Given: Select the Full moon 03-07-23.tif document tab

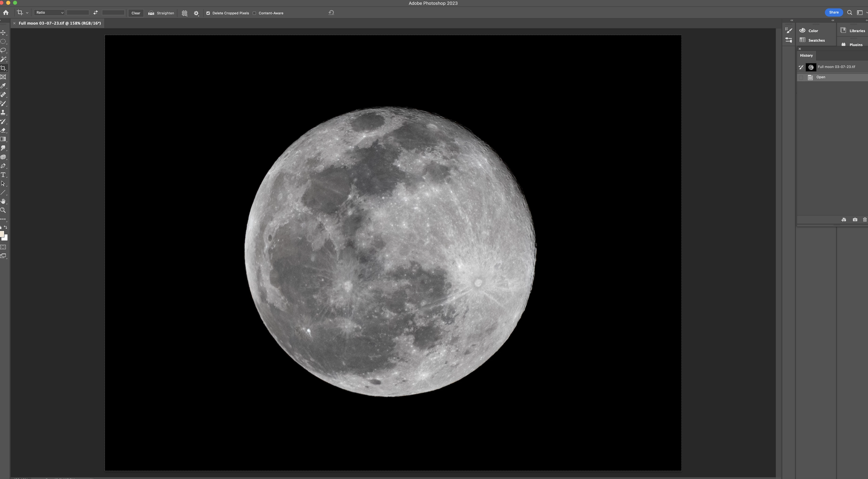Looking at the screenshot, I should point(60,23).
